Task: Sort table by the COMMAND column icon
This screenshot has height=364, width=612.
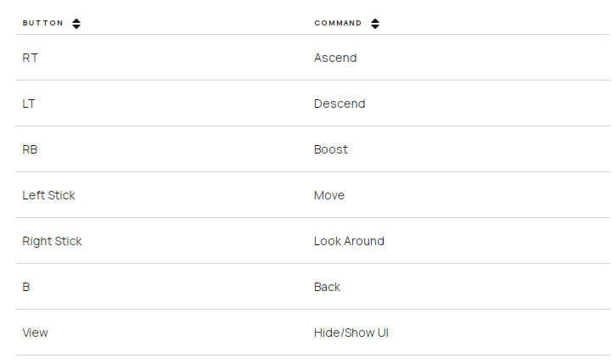Action: [x=375, y=24]
